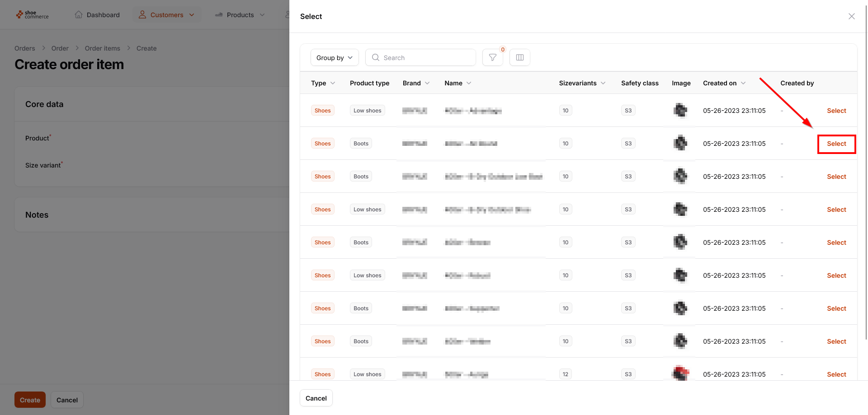Expand the Created on column sort
This screenshot has width=868, height=415.
[x=743, y=83]
